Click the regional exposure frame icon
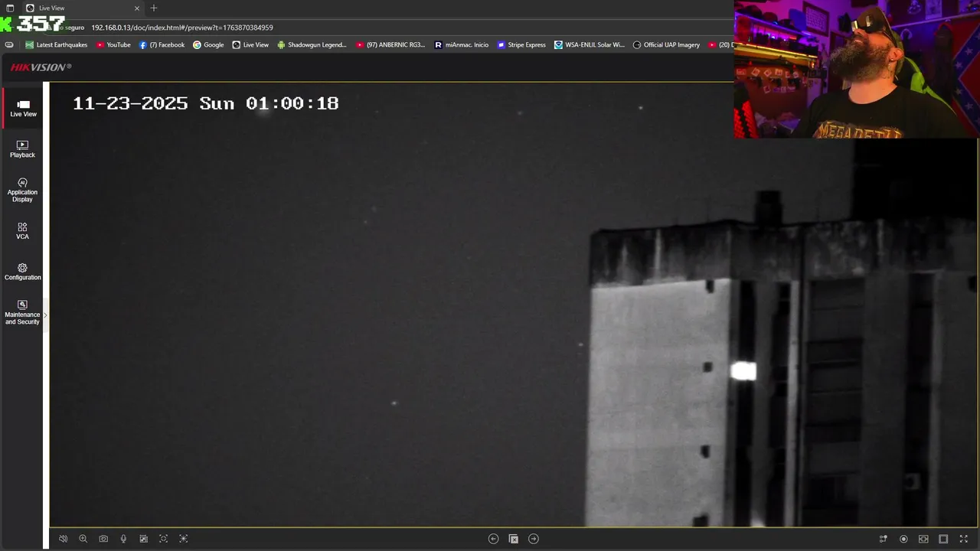 point(183,539)
